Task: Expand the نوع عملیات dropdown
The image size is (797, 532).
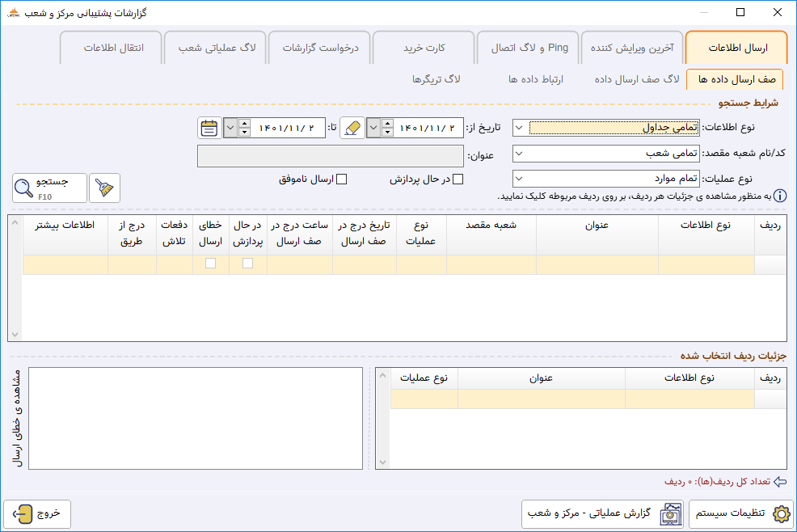Action: coord(519,179)
